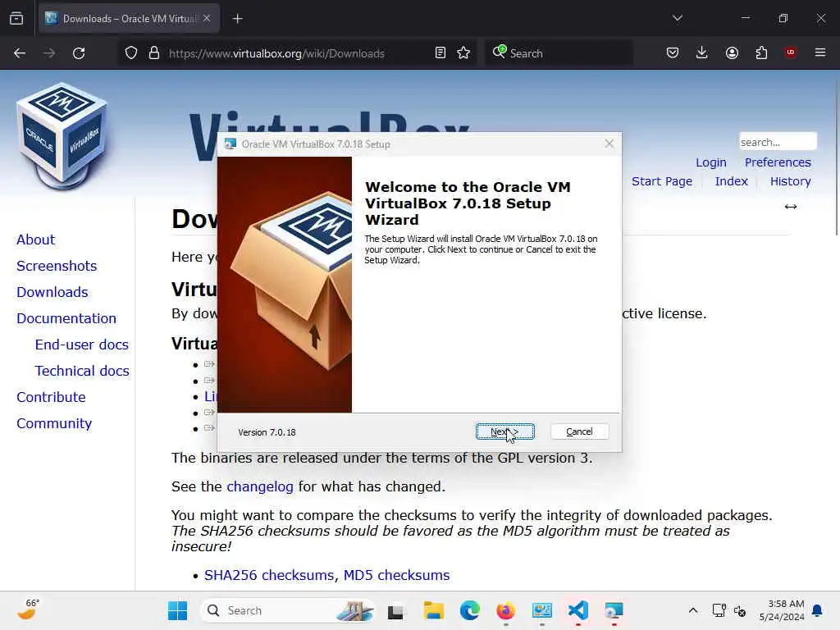
Task: Open End-user docs link
Action: point(81,345)
